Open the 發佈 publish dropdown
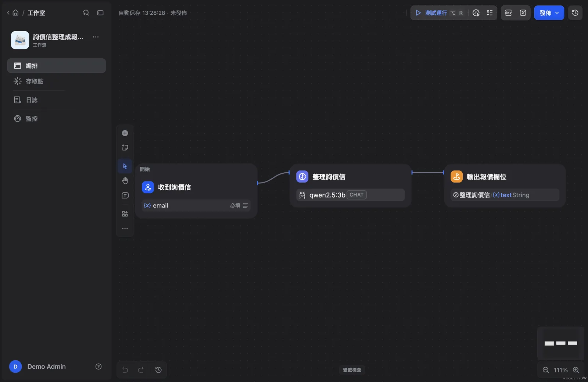The width and height of the screenshot is (588, 382). click(x=549, y=13)
